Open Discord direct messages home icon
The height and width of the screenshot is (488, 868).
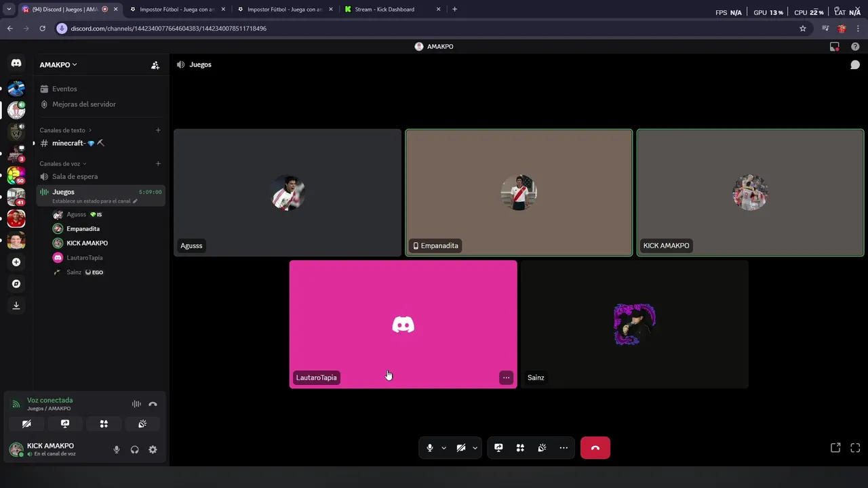point(16,63)
